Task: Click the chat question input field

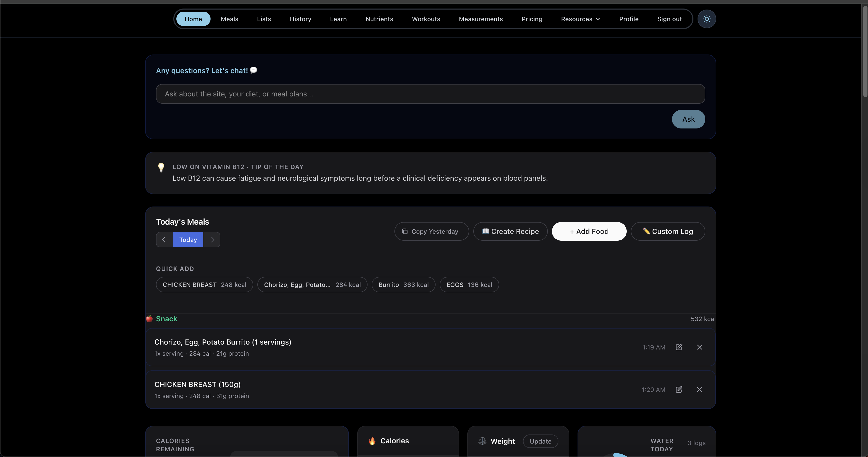Action: (x=430, y=94)
